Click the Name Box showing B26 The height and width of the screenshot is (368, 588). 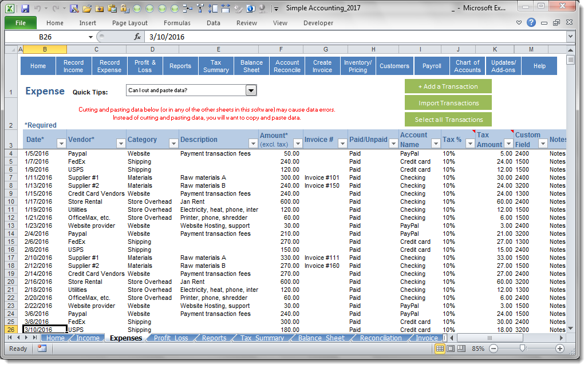coord(45,37)
